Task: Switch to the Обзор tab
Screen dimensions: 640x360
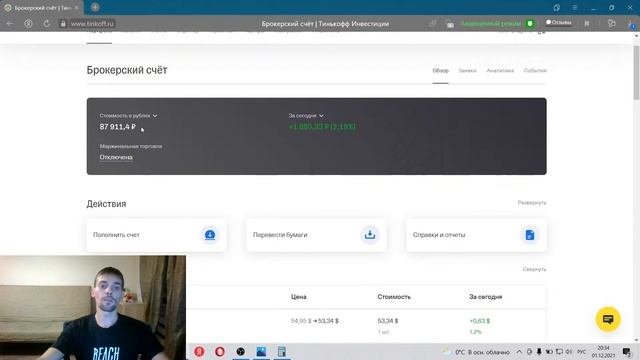Action: click(x=440, y=71)
